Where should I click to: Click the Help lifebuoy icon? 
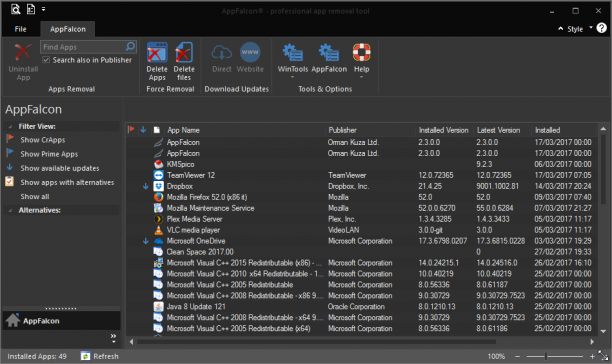click(x=361, y=52)
